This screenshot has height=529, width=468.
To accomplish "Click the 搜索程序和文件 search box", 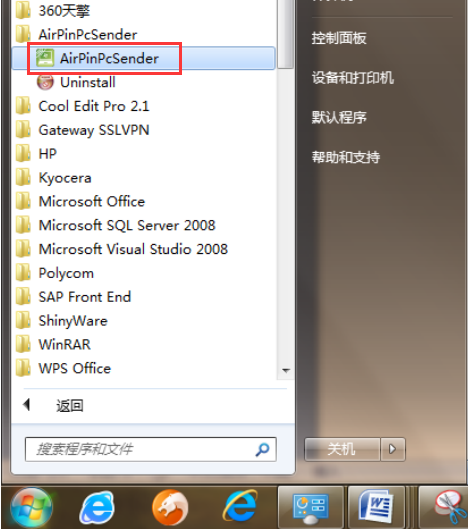I will coord(150,449).
